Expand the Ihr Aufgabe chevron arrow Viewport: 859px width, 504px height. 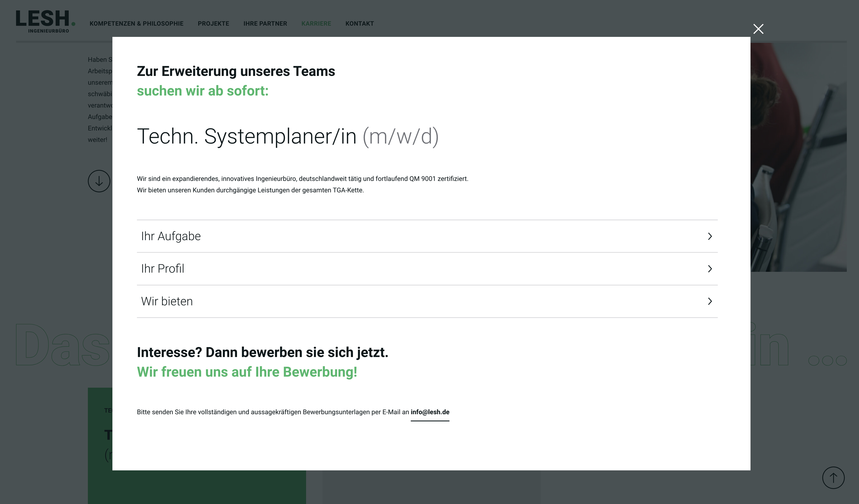click(x=710, y=236)
